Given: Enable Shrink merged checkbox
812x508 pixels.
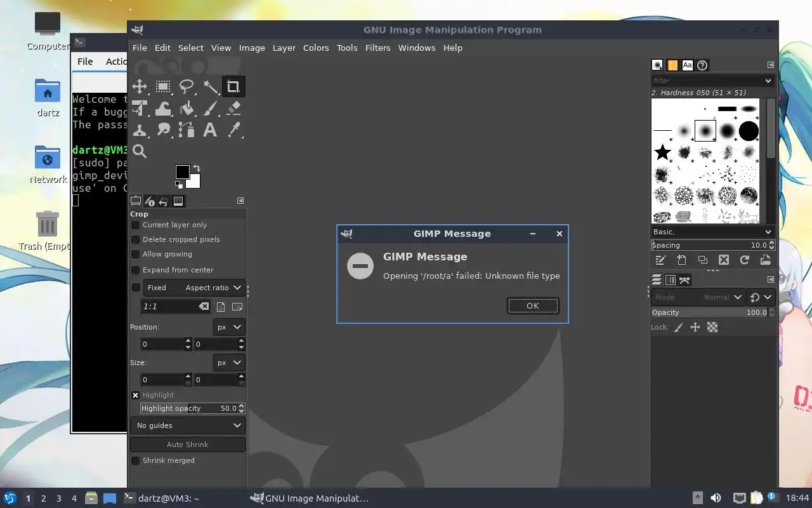Looking at the screenshot, I should 135,460.
